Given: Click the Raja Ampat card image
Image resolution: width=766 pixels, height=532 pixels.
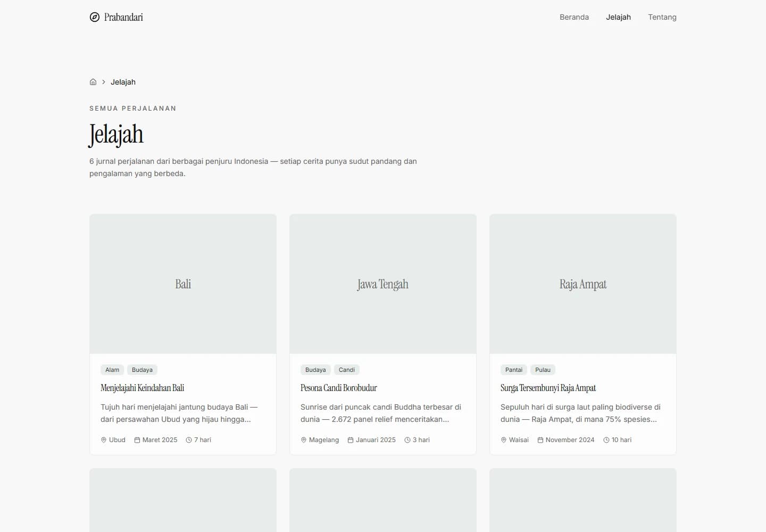Looking at the screenshot, I should coord(583,284).
